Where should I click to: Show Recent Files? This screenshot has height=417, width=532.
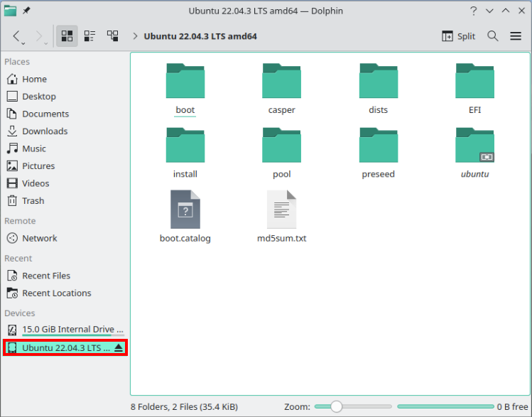(x=64, y=276)
